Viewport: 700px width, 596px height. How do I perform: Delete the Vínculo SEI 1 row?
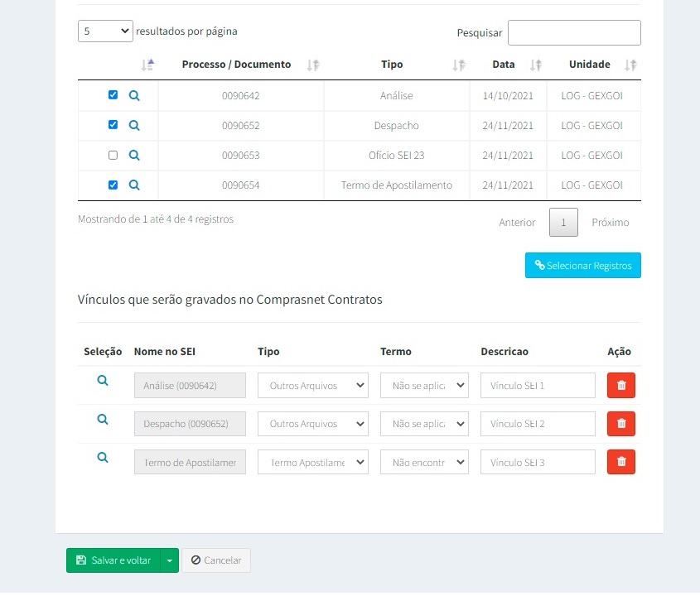click(621, 386)
